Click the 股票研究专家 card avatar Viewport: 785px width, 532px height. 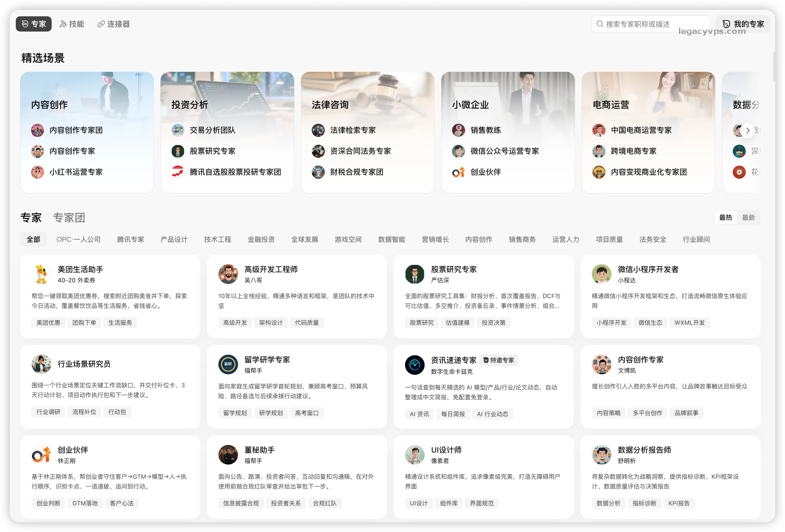tap(415, 274)
